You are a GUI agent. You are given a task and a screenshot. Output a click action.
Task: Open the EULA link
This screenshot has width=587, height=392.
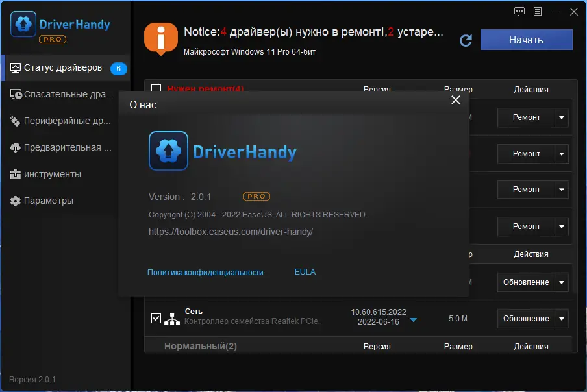(x=305, y=272)
